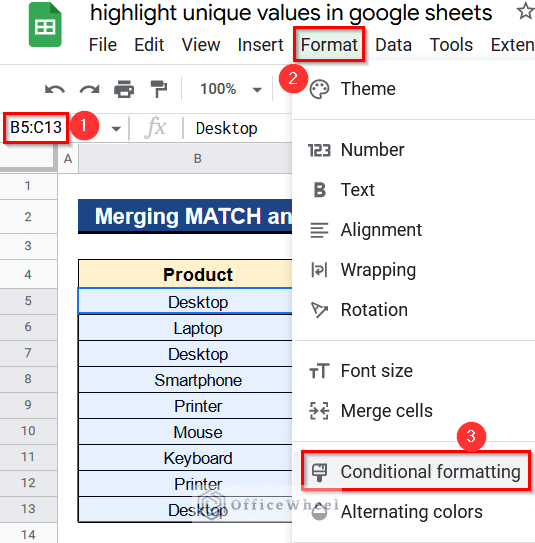Open the name box dropdown arrow
The width and height of the screenshot is (535, 543).
pos(116,129)
